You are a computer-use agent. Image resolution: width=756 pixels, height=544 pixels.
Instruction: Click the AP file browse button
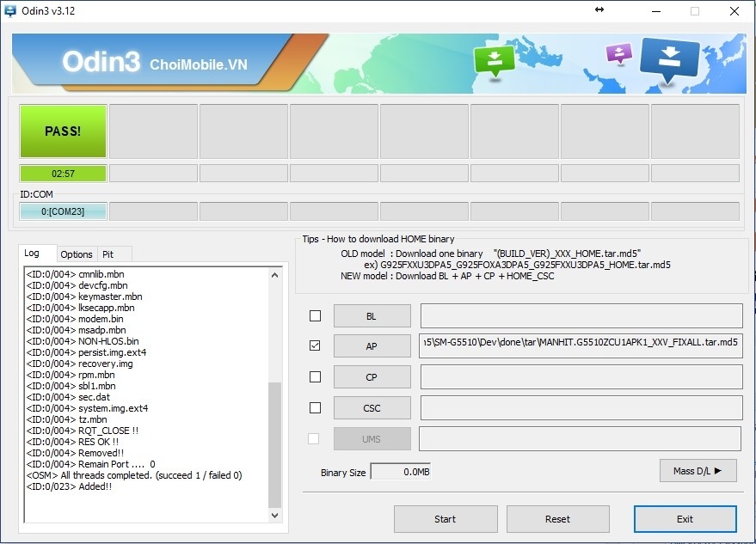[372, 346]
